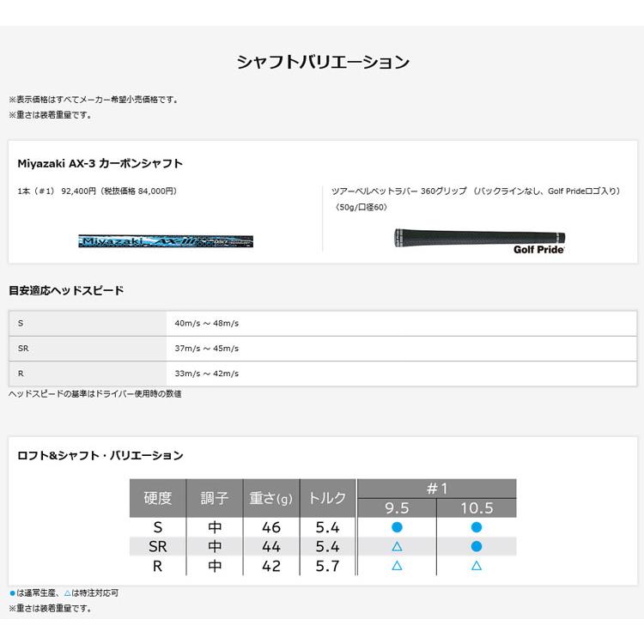Click weight value 44
Image resolution: width=644 pixels, height=644 pixels.
pos(271,546)
